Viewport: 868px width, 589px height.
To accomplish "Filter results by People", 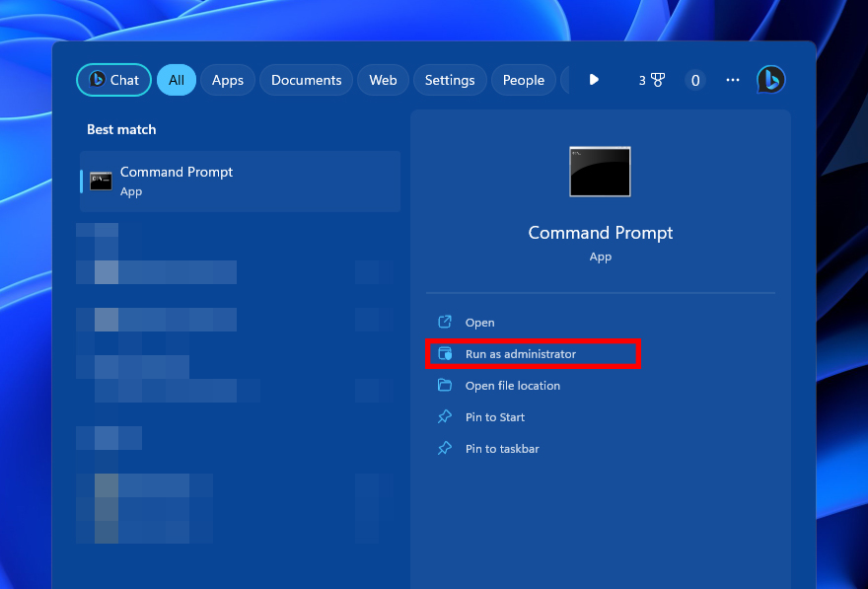I will coord(523,80).
